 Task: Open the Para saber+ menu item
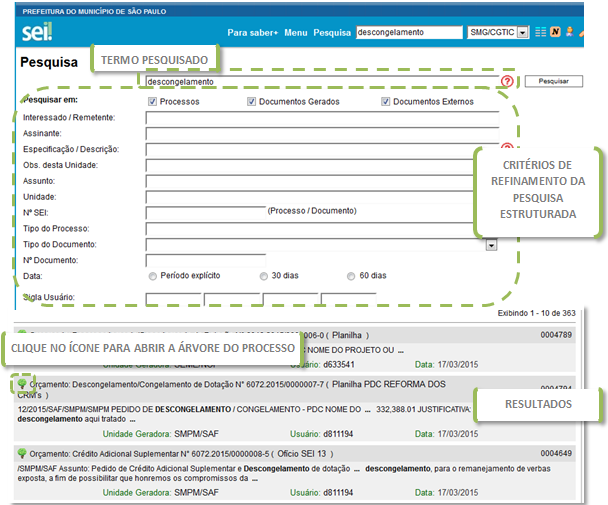point(252,32)
